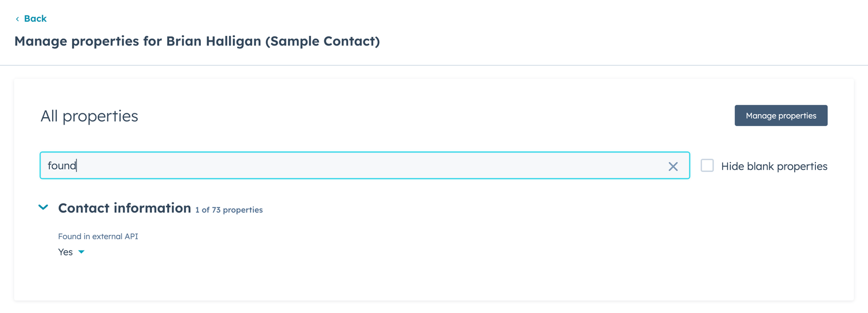The width and height of the screenshot is (868, 313).
Task: Click the All properties heading
Action: coord(90,116)
